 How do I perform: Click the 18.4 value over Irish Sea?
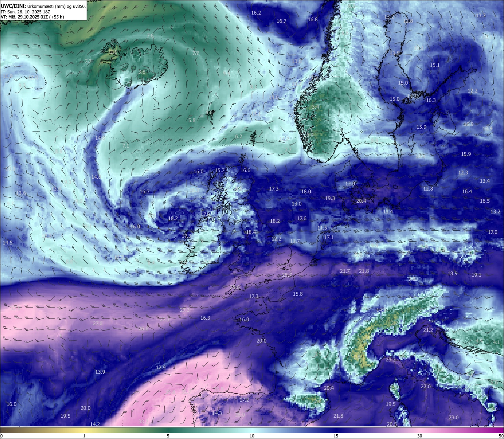pyautogui.click(x=251, y=233)
